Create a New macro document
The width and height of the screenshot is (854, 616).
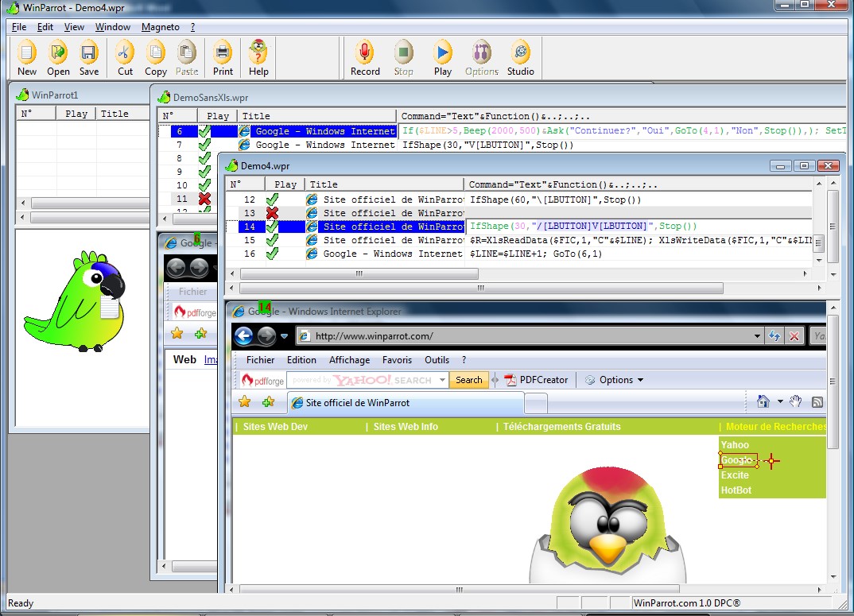[x=27, y=59]
